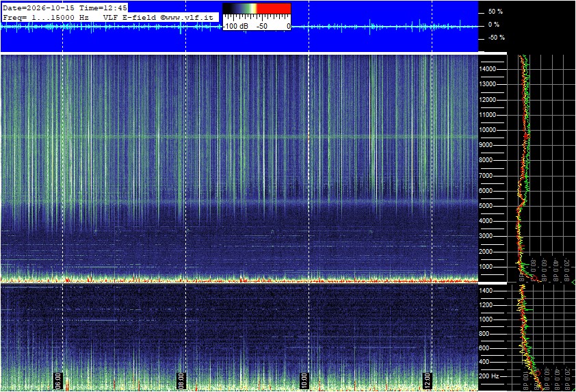Click the 800 label on the low-frequency axis
The width and height of the screenshot is (576, 392).
(484, 334)
